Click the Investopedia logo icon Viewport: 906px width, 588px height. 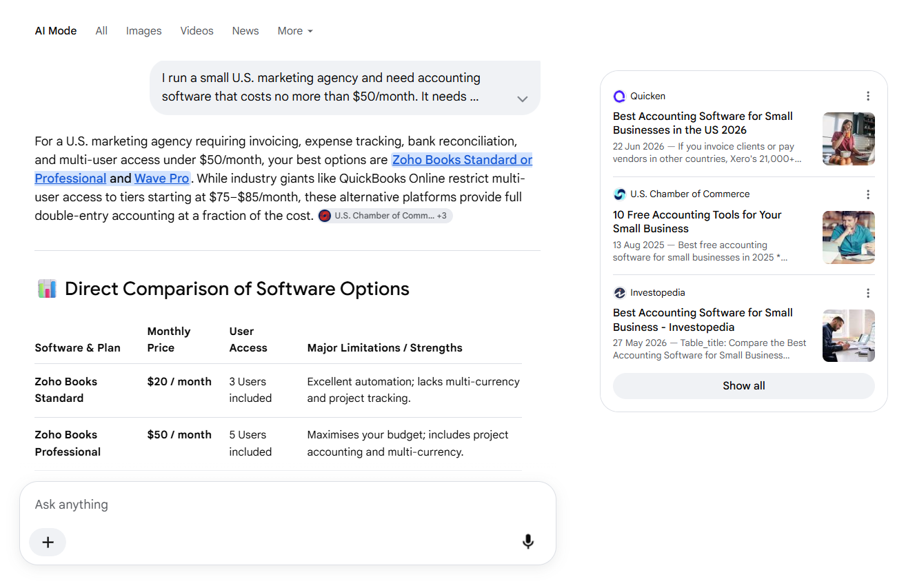pos(619,293)
